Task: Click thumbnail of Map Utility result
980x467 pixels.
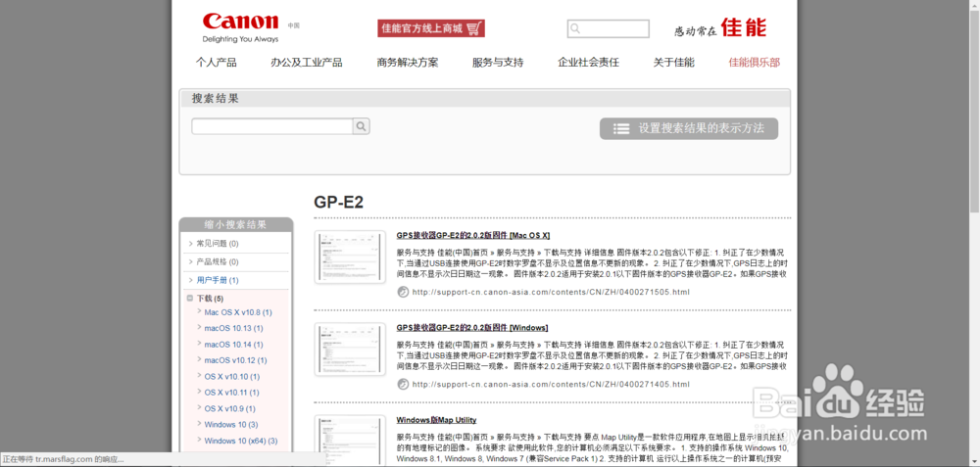Action: pos(350,441)
